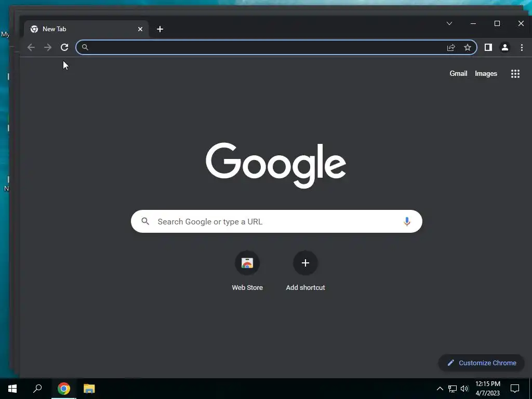Viewport: 532px width, 399px height.
Task: Click the magnifier icon in the Google search box
Action: pos(145,221)
